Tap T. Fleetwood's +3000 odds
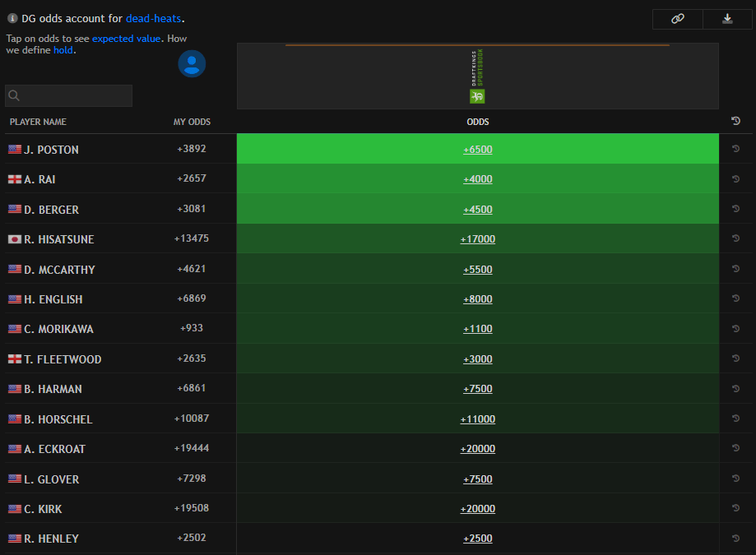The height and width of the screenshot is (555, 756). (x=477, y=359)
